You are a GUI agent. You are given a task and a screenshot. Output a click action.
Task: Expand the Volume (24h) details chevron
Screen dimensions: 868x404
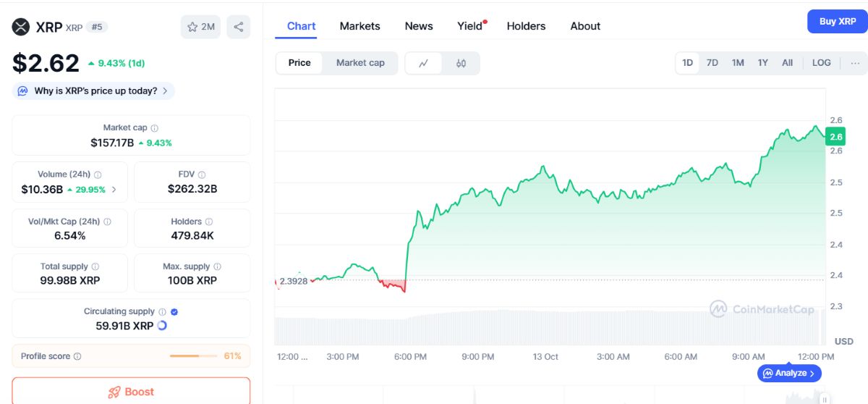point(114,190)
